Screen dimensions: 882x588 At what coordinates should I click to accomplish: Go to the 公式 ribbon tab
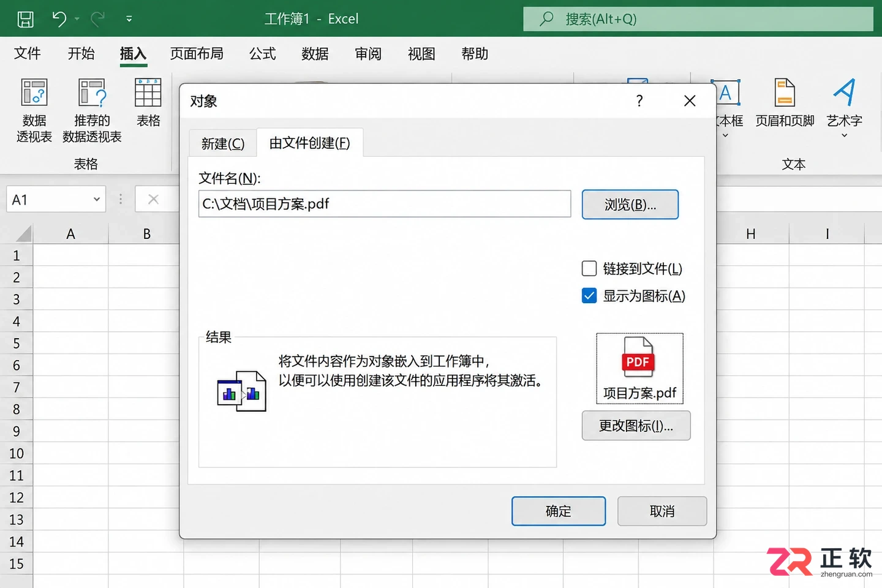tap(263, 54)
